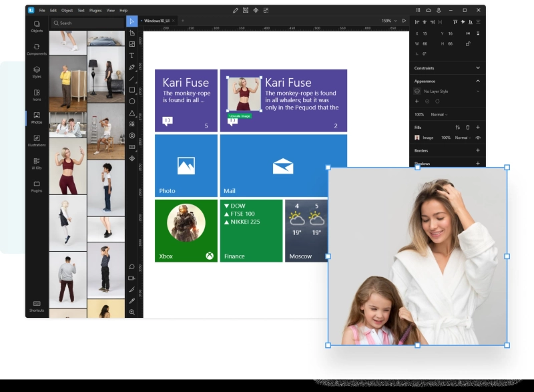Screen dimensions: 534x392
Task: Align selection to top edge
Action: pos(455,22)
